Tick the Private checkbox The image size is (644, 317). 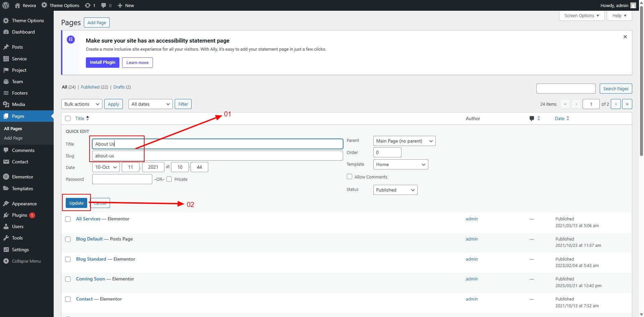pyautogui.click(x=169, y=179)
